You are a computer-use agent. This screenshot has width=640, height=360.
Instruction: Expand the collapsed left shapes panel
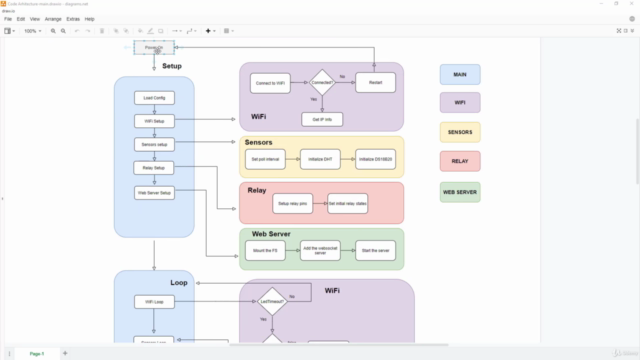pos(2,199)
